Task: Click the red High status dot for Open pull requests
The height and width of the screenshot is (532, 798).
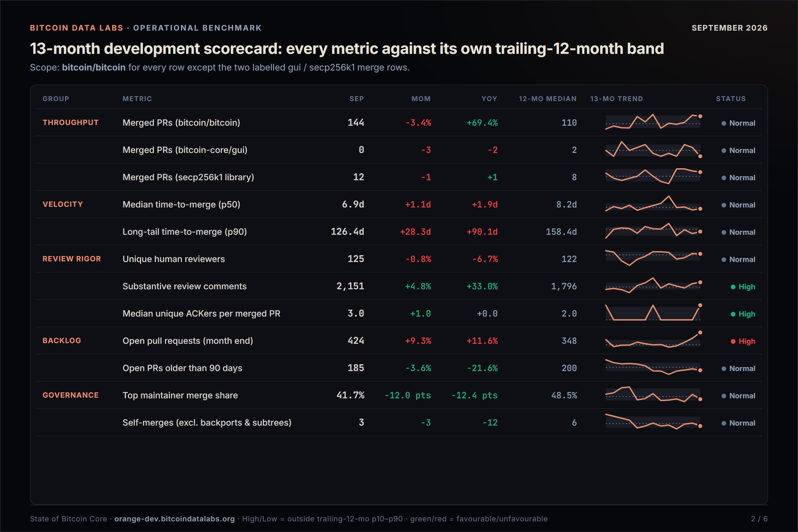Action: 733,341
